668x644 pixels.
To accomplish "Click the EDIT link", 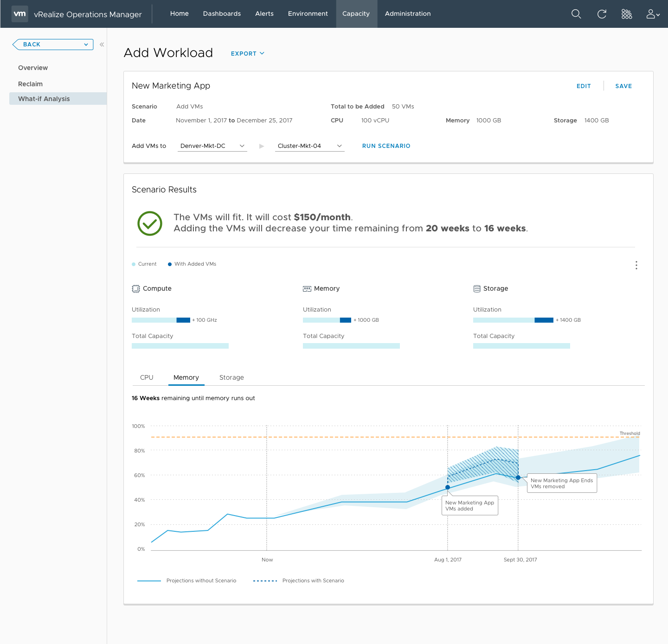I will pyautogui.click(x=584, y=86).
